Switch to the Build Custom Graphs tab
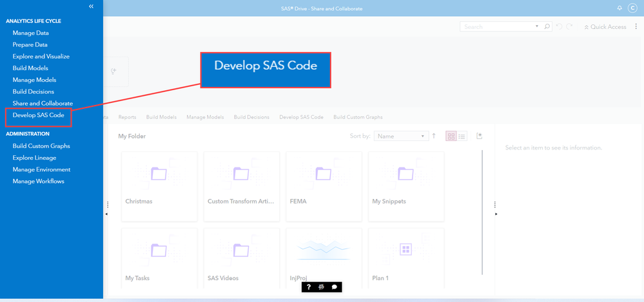The image size is (644, 302). (358, 117)
